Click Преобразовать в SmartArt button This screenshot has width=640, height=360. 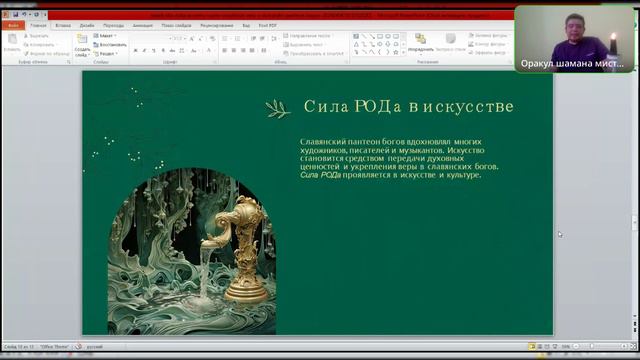(x=313, y=53)
